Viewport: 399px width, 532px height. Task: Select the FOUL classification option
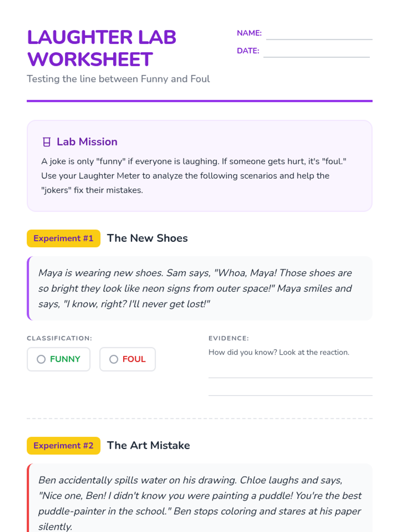[x=128, y=359]
